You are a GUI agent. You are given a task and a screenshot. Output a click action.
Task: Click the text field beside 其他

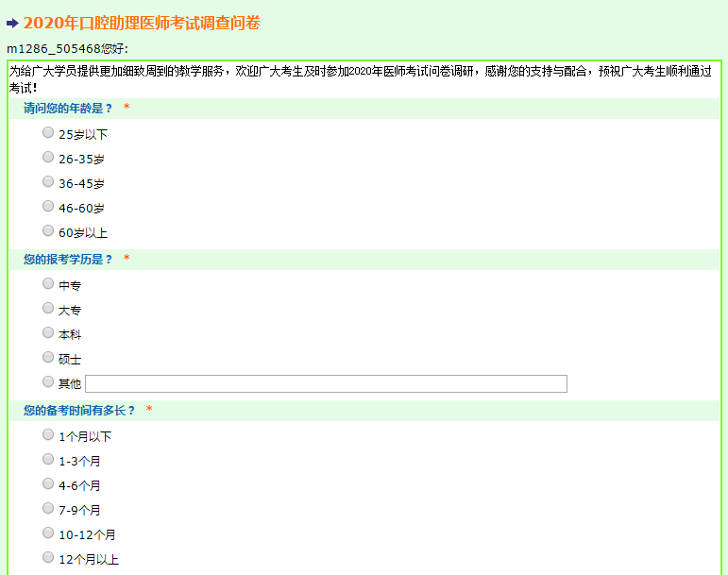coord(326,383)
